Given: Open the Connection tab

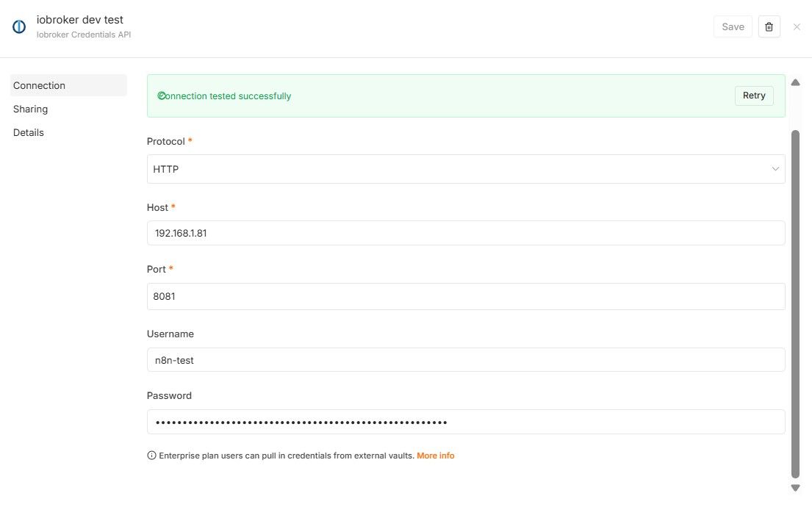Looking at the screenshot, I should 68,85.
